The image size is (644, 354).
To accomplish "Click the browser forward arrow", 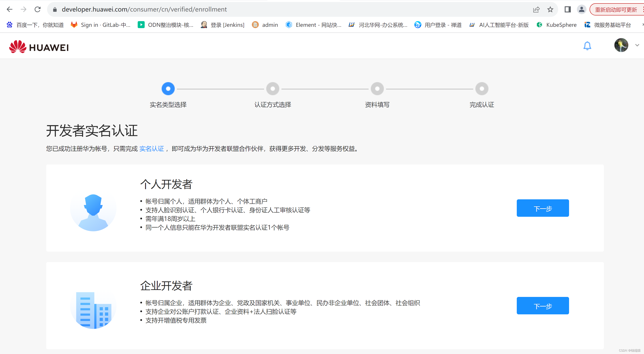I will click(x=24, y=10).
